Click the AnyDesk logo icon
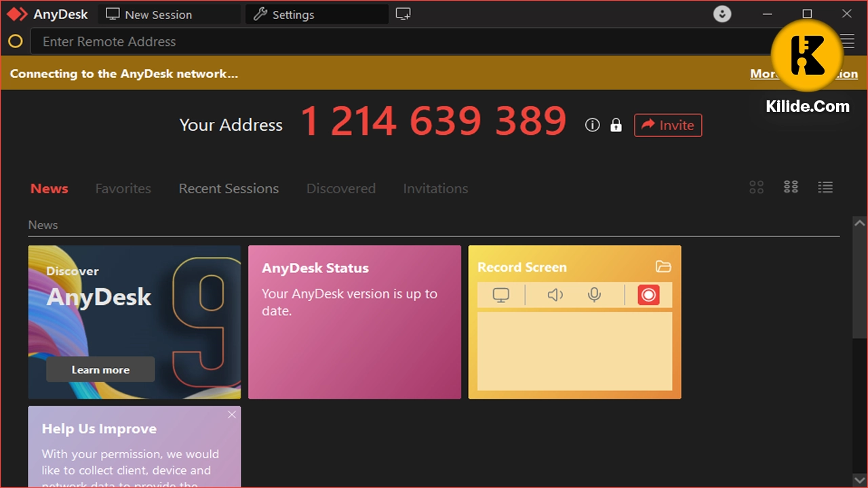The image size is (868, 488). pyautogui.click(x=17, y=14)
